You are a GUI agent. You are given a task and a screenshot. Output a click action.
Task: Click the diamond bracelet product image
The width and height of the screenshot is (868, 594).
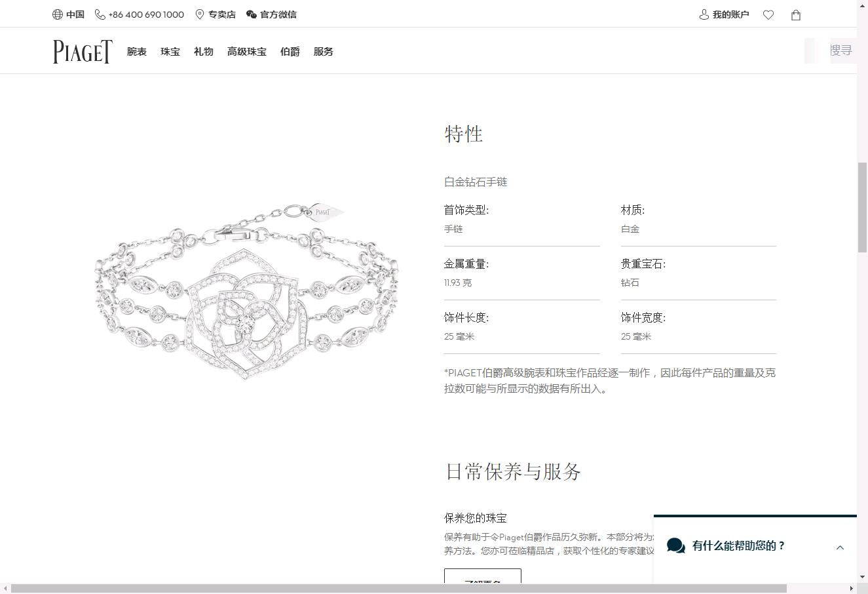[x=246, y=292]
